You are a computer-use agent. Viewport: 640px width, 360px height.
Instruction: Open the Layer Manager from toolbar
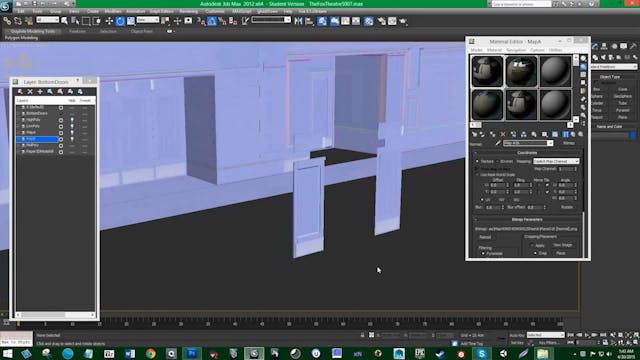pos(322,21)
